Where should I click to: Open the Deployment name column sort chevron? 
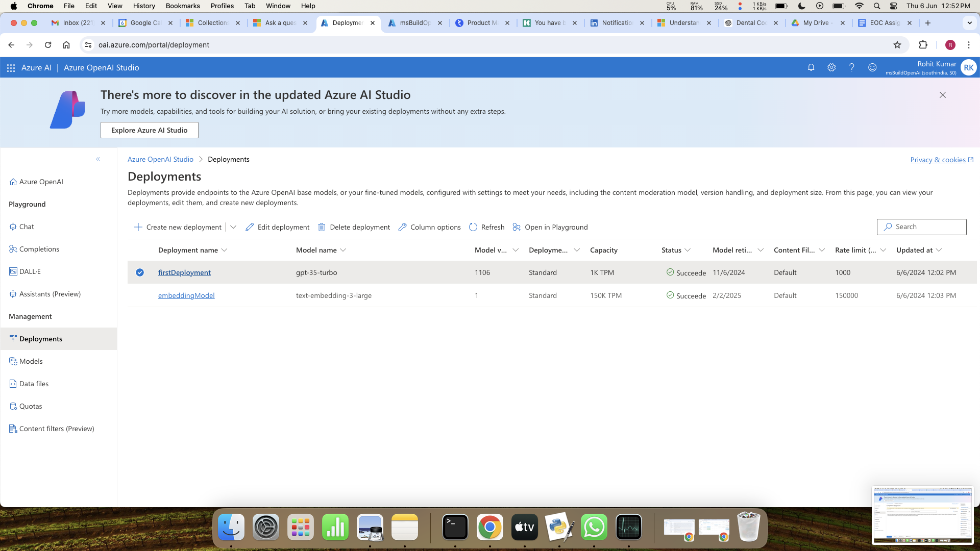coord(225,250)
